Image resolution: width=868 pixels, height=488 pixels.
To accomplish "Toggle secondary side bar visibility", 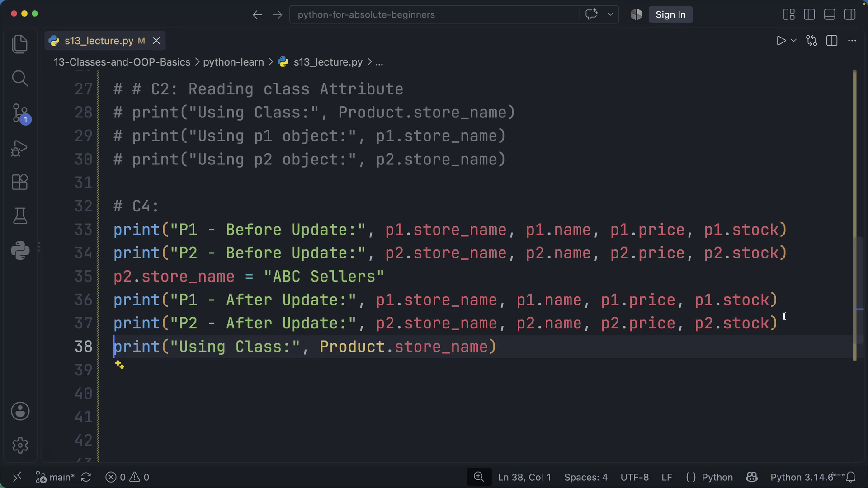I will (850, 14).
